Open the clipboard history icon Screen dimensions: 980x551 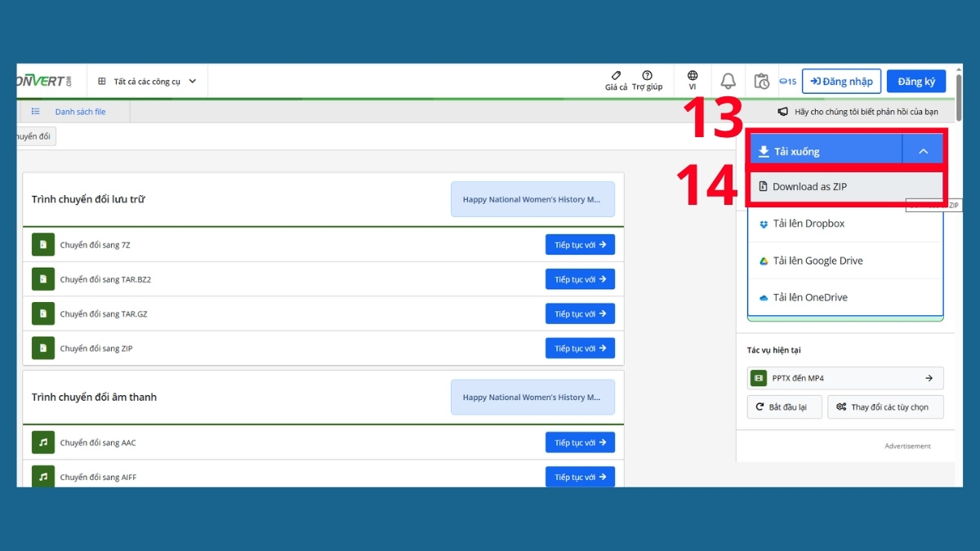761,81
